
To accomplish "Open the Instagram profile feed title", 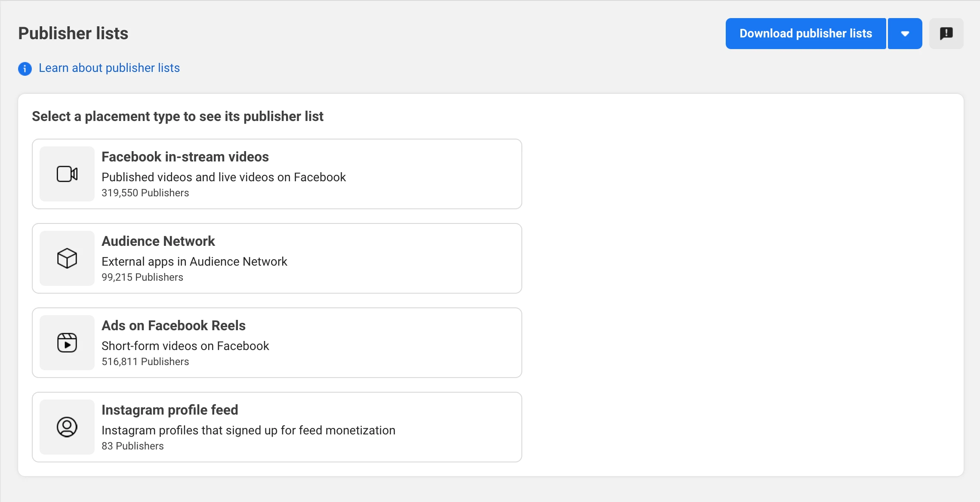I will [169, 410].
